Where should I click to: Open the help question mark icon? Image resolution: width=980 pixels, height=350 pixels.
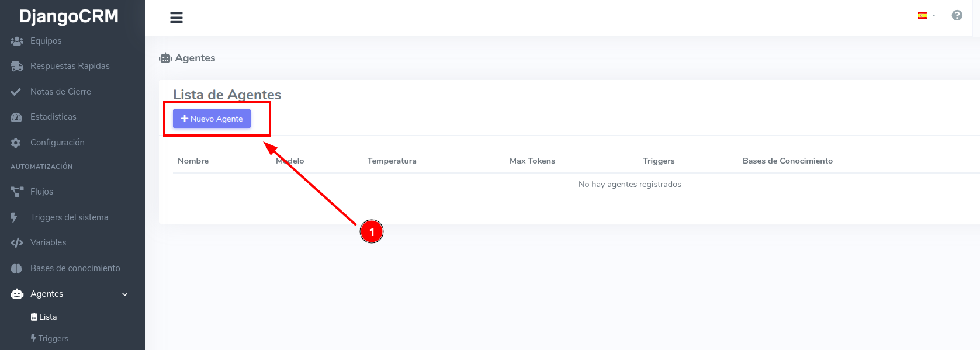click(x=957, y=16)
